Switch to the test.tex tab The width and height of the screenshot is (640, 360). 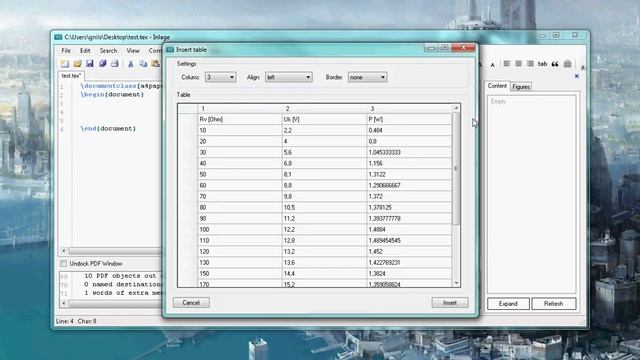click(x=71, y=76)
